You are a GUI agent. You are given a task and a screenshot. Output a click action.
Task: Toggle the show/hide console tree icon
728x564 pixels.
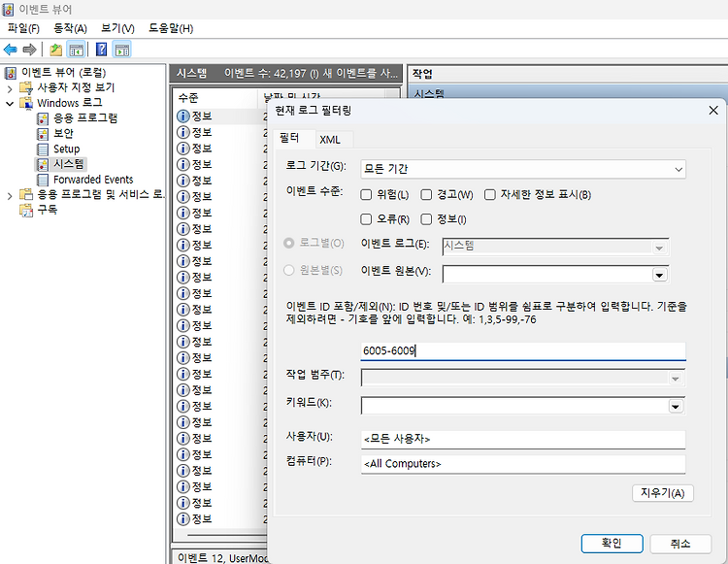pyautogui.click(x=76, y=50)
